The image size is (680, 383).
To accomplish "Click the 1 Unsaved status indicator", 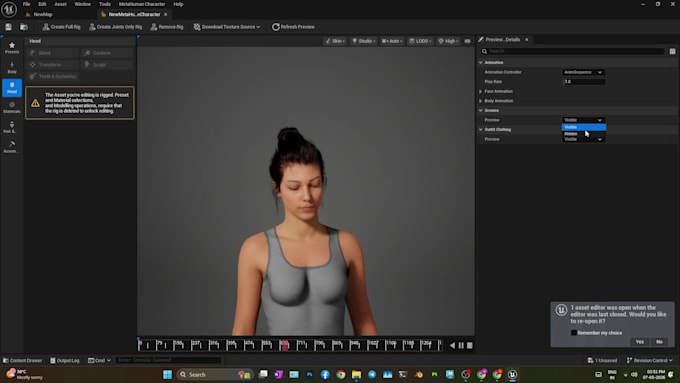I will pos(602,360).
